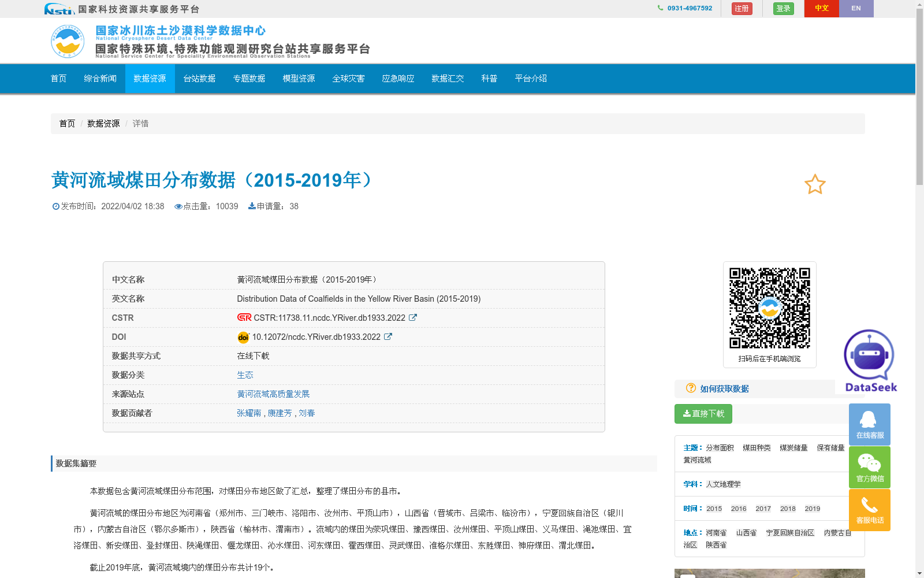
Task: Click the data center circular logo
Action: pos(68,41)
